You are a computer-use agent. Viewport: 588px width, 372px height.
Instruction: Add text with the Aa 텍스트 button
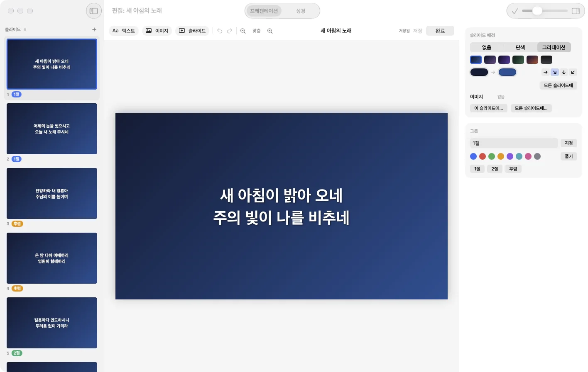click(x=124, y=31)
